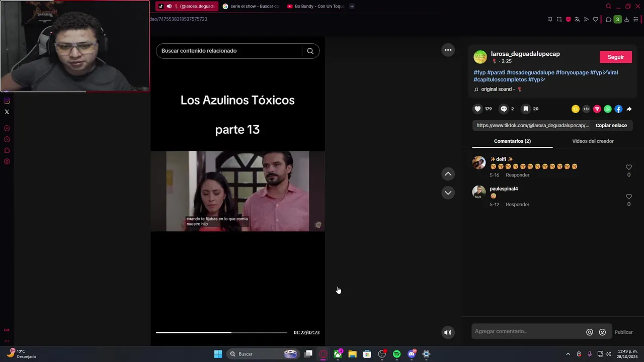Click the green S extension icon
This screenshot has height=362, width=644.
(x=617, y=19)
